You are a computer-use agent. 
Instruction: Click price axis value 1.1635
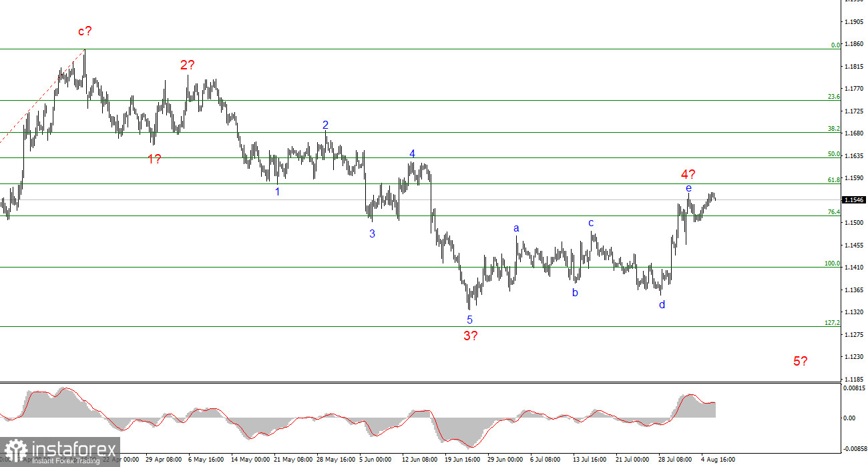(x=855, y=156)
